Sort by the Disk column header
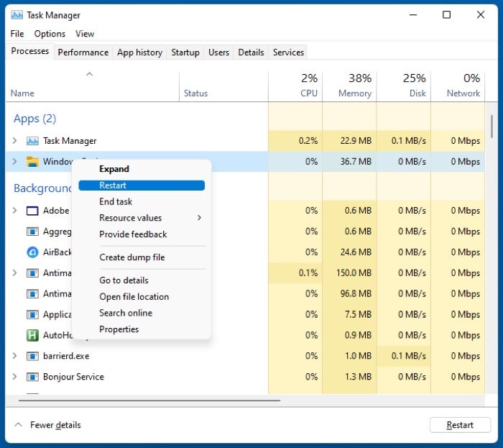The image size is (503, 448). tap(404, 86)
